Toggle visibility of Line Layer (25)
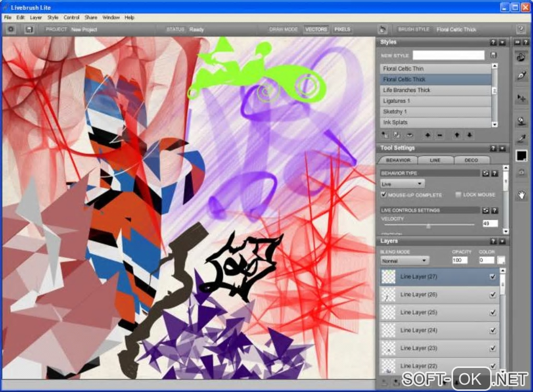Viewport: 533px width, 392px height. click(493, 313)
